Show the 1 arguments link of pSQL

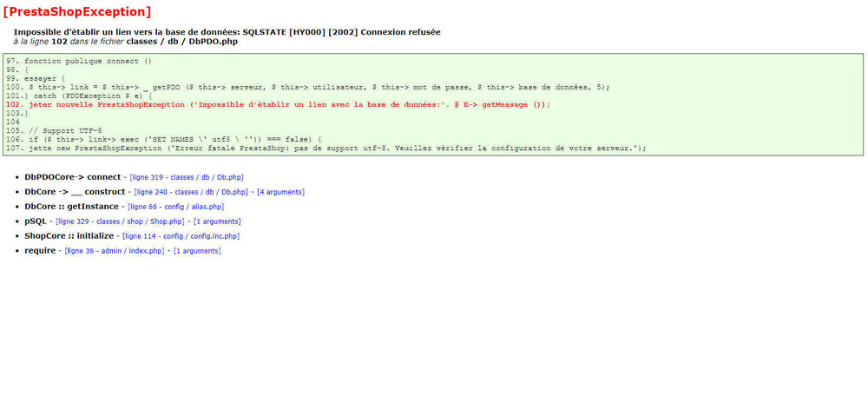point(217,221)
